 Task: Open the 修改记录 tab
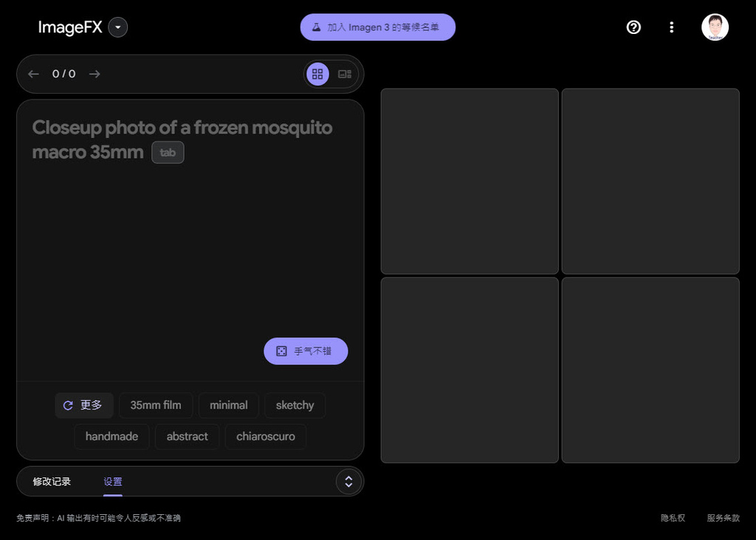point(52,482)
